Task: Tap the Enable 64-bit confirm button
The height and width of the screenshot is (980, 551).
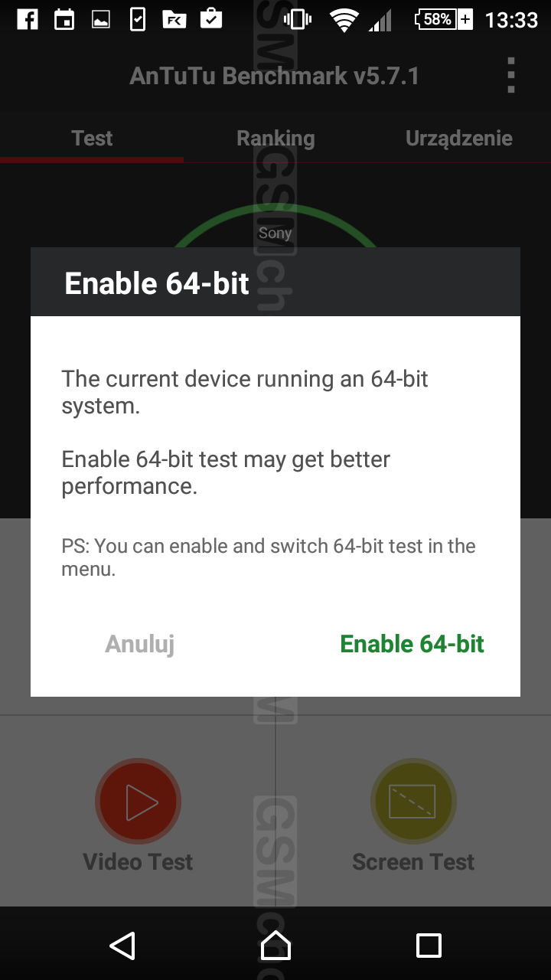Action: pyautogui.click(x=412, y=644)
